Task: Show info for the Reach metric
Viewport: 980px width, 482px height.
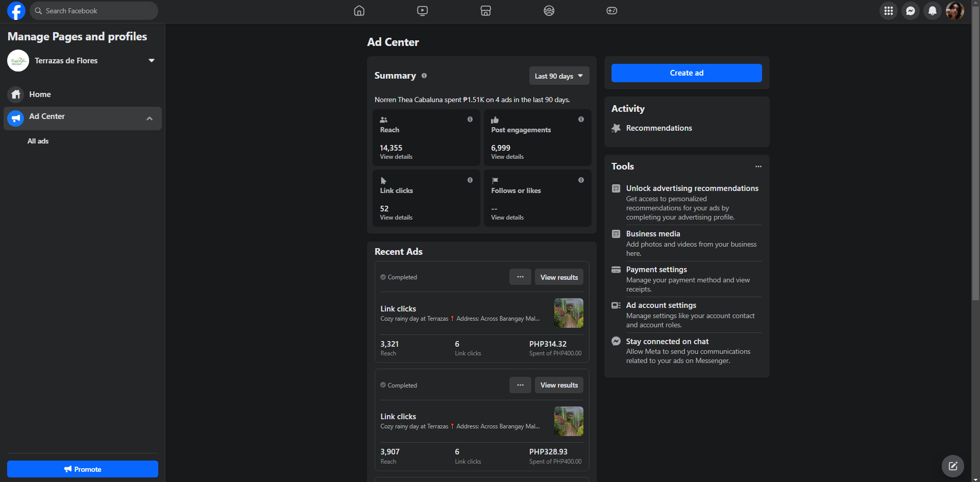Action: pyautogui.click(x=470, y=119)
